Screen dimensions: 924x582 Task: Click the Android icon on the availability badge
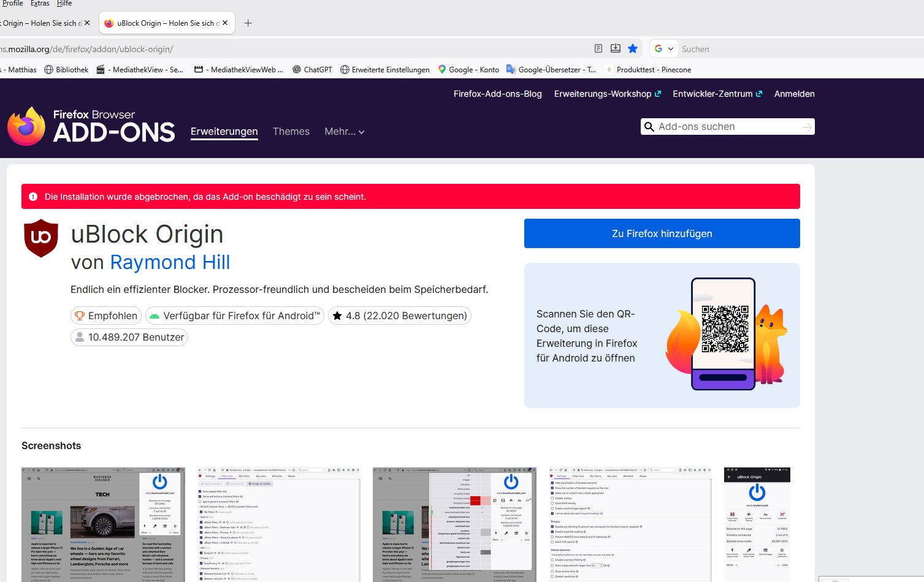(x=155, y=316)
